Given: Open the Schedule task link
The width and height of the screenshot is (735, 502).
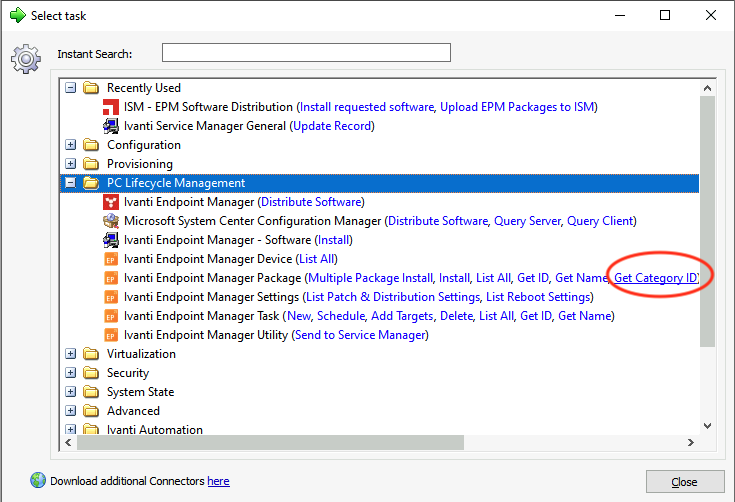Looking at the screenshot, I should pyautogui.click(x=341, y=316).
